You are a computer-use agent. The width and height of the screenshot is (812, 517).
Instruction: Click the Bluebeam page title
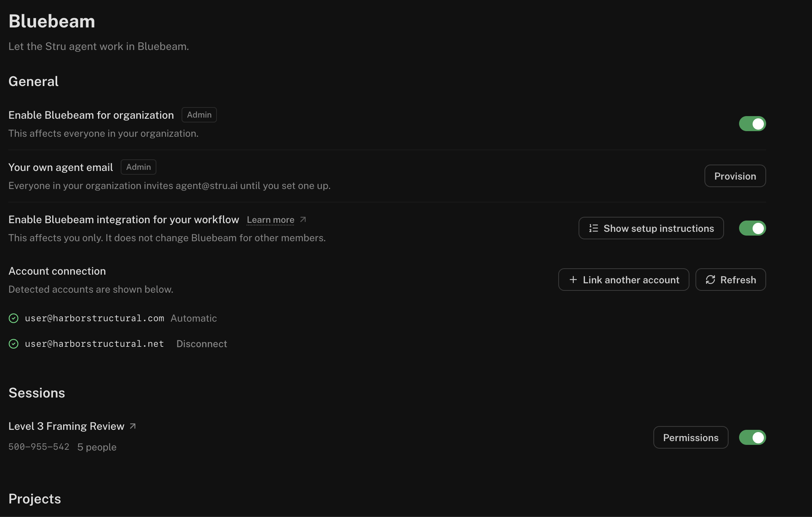(52, 21)
